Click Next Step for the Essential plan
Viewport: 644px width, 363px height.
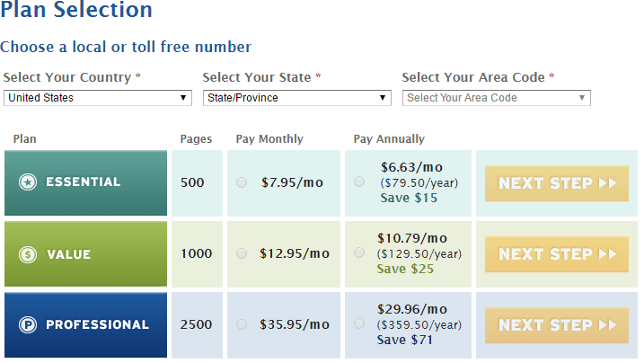click(x=557, y=183)
